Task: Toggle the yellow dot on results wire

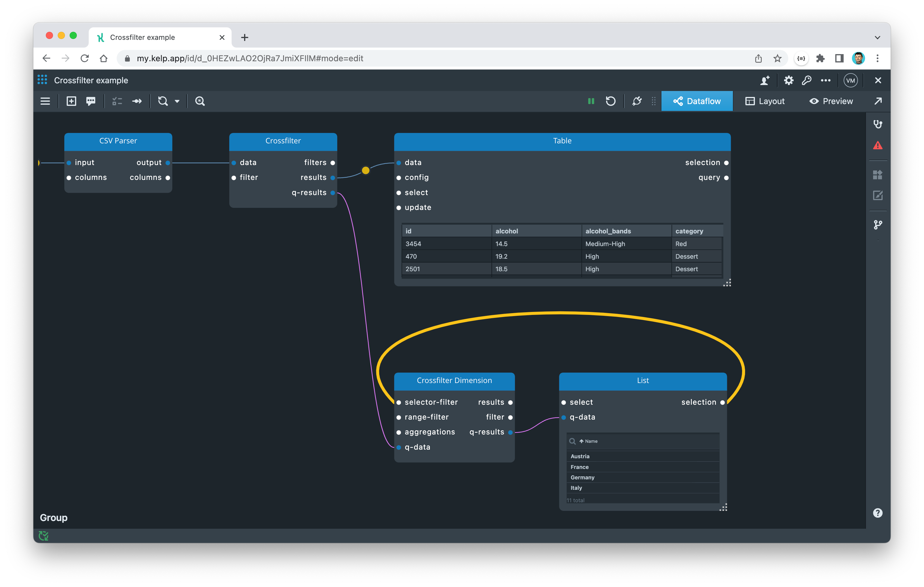Action: point(366,170)
